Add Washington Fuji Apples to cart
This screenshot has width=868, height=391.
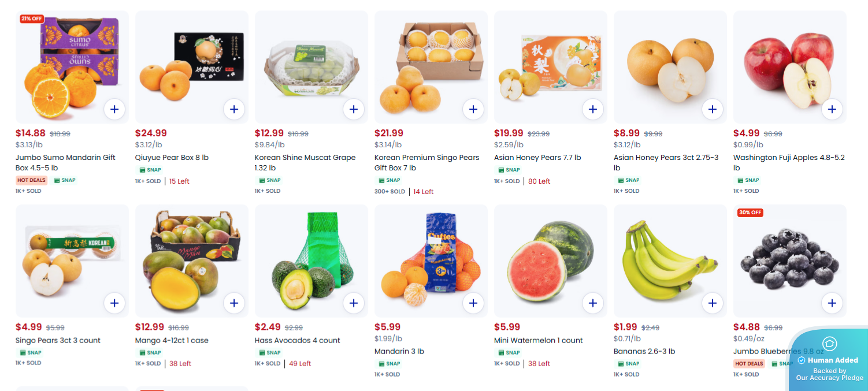coord(832,109)
